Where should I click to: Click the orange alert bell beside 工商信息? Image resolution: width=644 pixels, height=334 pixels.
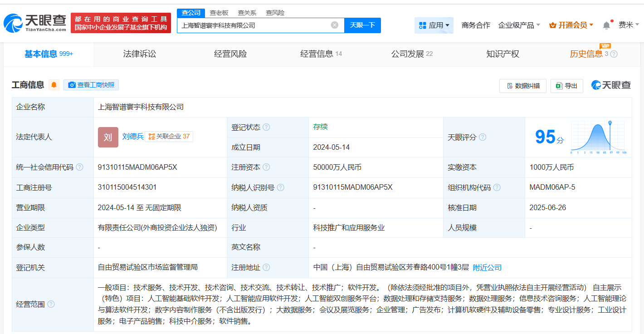pos(54,85)
